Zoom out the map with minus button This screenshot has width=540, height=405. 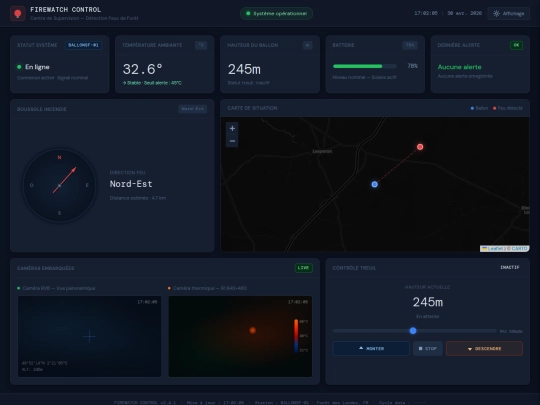pyautogui.click(x=232, y=141)
